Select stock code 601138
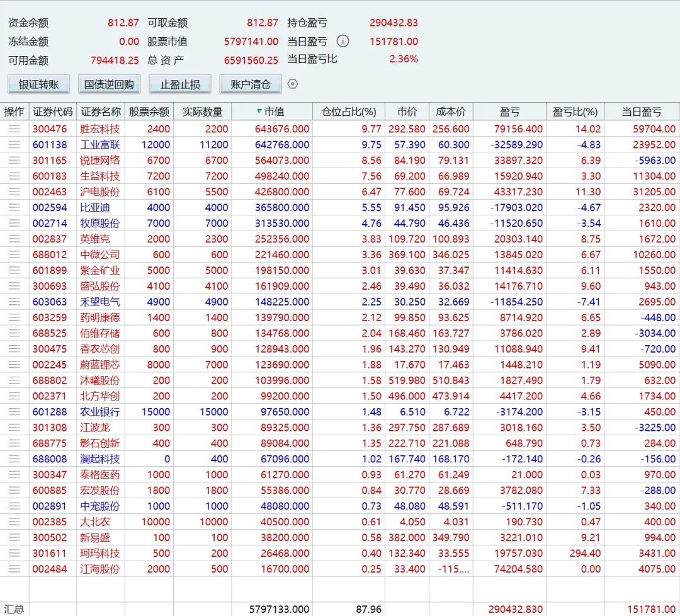The image size is (680, 616). click(x=50, y=144)
